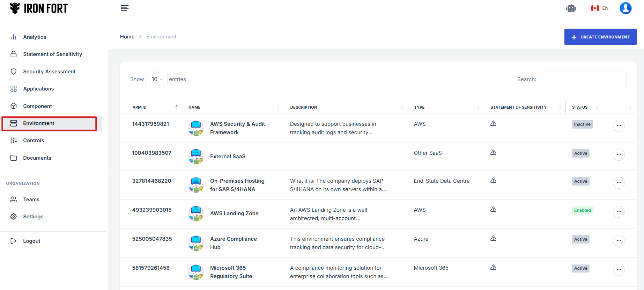The width and height of the screenshot is (644, 290).
Task: Open the user profile avatar
Action: pos(625,8)
